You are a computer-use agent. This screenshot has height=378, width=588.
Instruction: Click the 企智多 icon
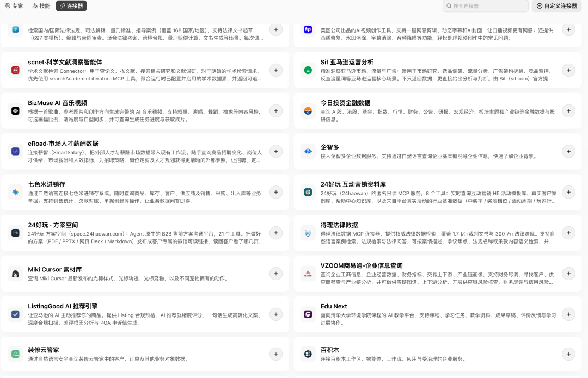(308, 151)
